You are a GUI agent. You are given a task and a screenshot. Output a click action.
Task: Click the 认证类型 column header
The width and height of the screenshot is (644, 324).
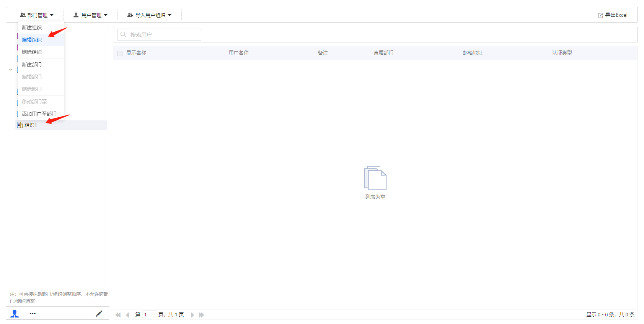click(562, 53)
